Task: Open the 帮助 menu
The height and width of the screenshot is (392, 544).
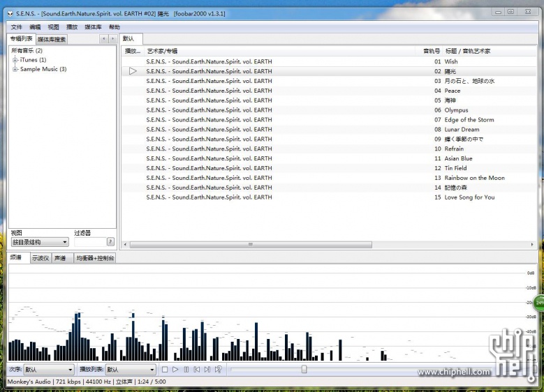Action: click(114, 27)
